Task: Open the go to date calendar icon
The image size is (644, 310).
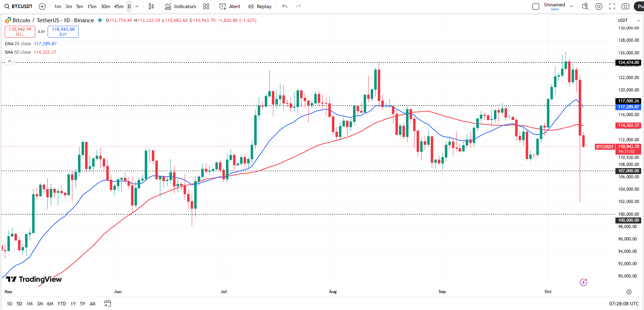Action: pyautogui.click(x=108, y=304)
